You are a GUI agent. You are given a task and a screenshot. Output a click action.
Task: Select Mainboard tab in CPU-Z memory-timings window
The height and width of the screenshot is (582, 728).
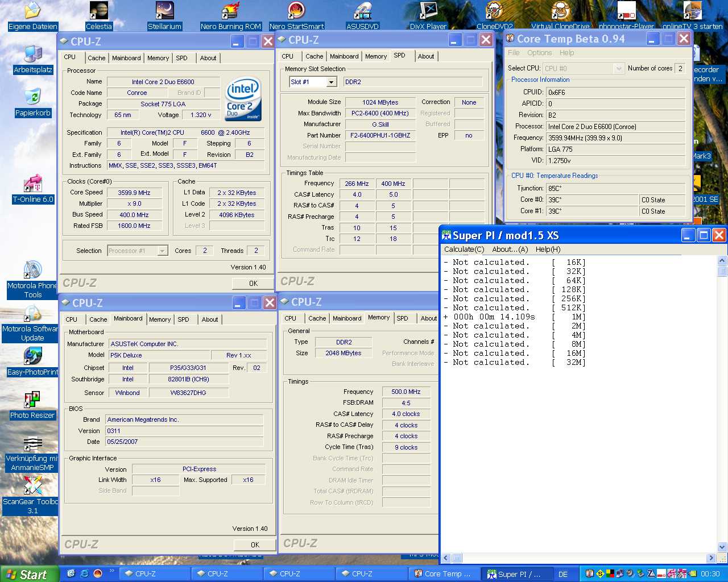pyautogui.click(x=347, y=318)
